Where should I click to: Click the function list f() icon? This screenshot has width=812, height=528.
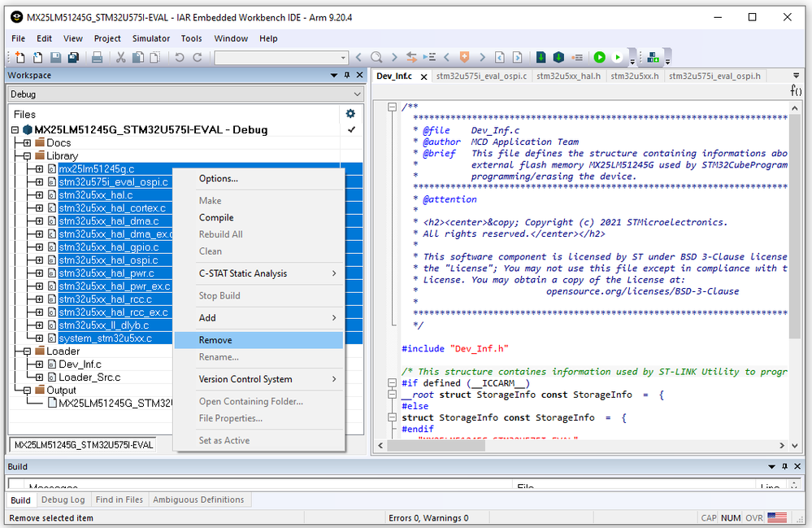tap(796, 90)
